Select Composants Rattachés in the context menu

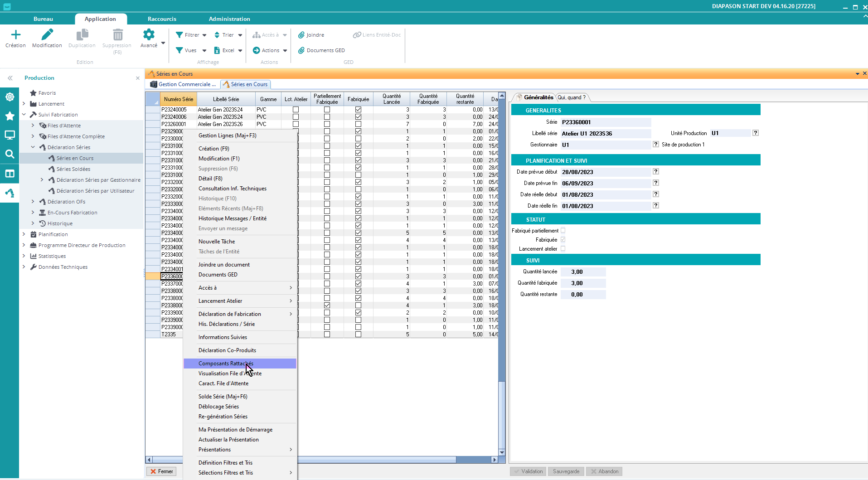(x=226, y=364)
